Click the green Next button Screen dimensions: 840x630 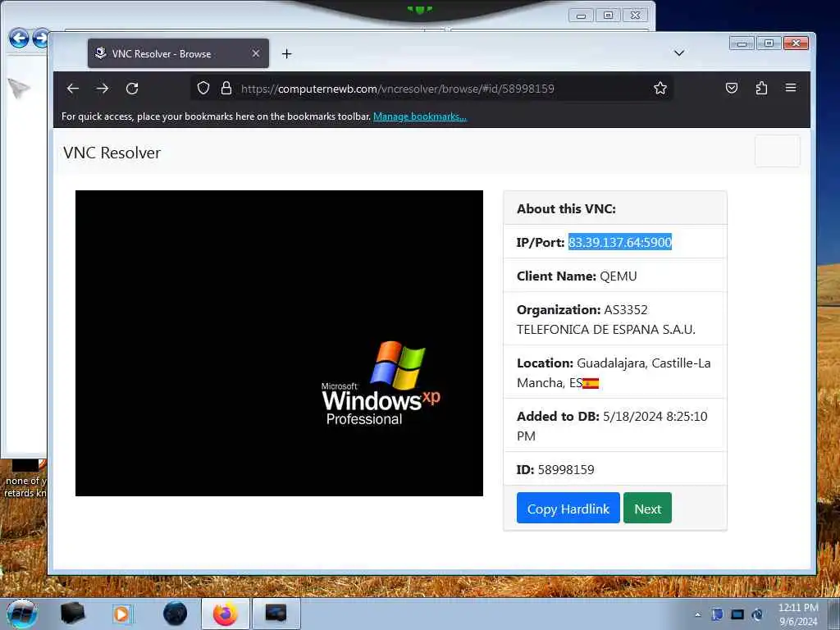tap(647, 508)
